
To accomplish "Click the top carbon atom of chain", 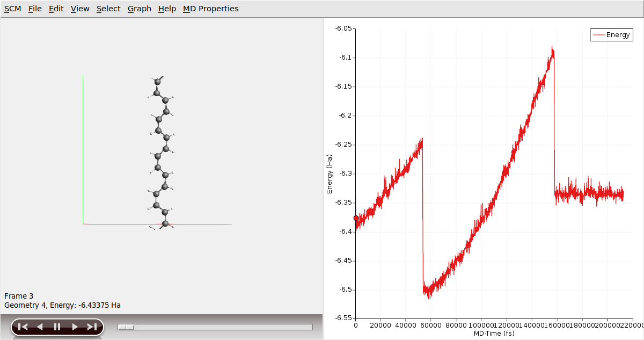I will click(x=157, y=82).
